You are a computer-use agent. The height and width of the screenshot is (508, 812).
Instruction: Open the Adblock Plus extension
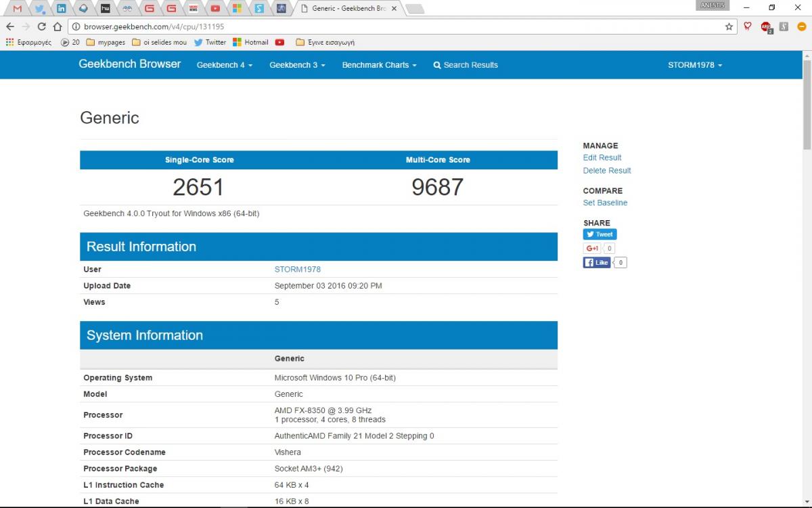[x=766, y=27]
